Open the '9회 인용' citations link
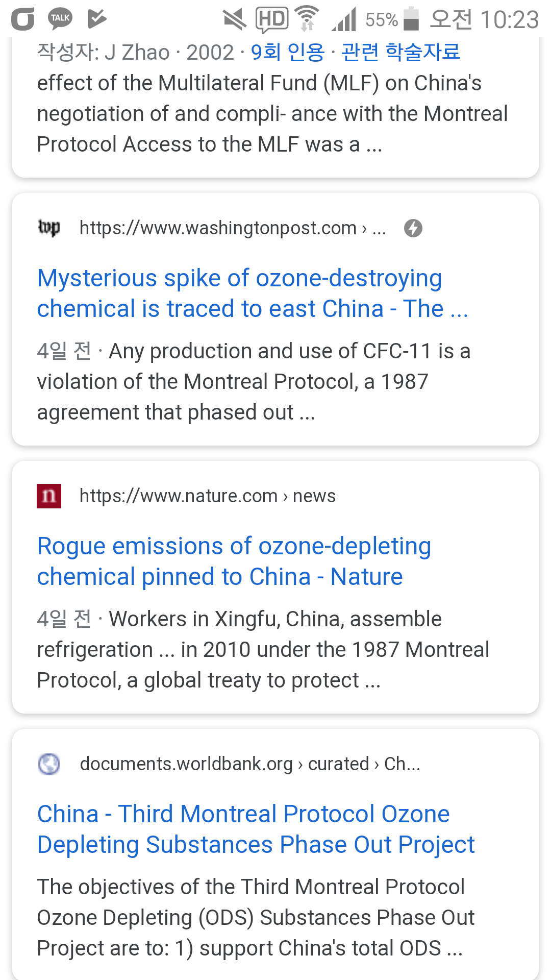This screenshot has width=551, height=980. 288,52
